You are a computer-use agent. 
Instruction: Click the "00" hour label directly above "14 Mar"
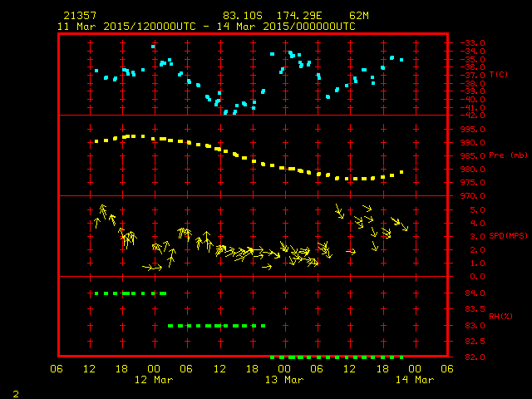coord(415,369)
